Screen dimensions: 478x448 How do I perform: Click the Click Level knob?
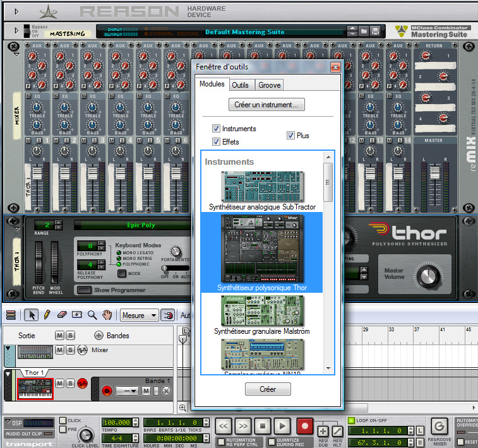[x=86, y=435]
